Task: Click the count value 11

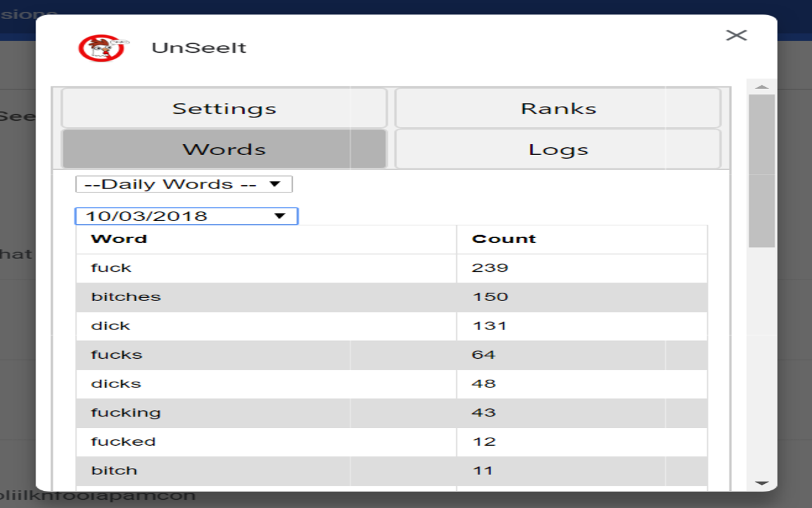Action: [483, 471]
